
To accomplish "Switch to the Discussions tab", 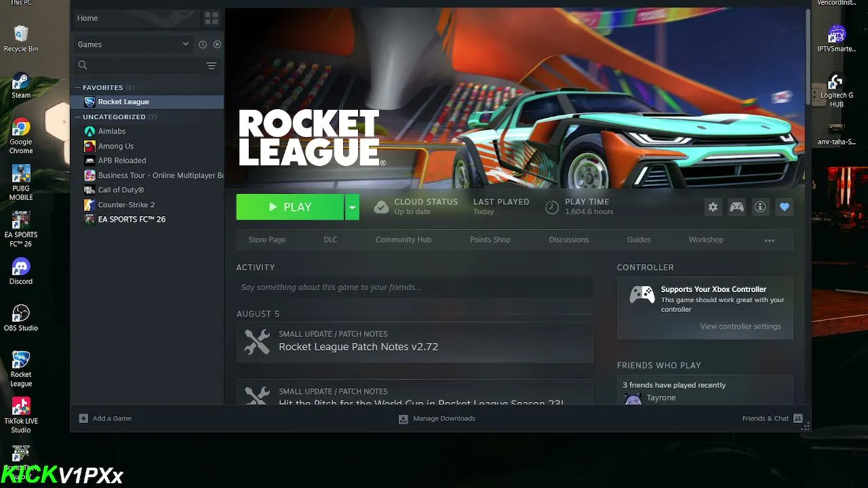I will click(x=569, y=240).
